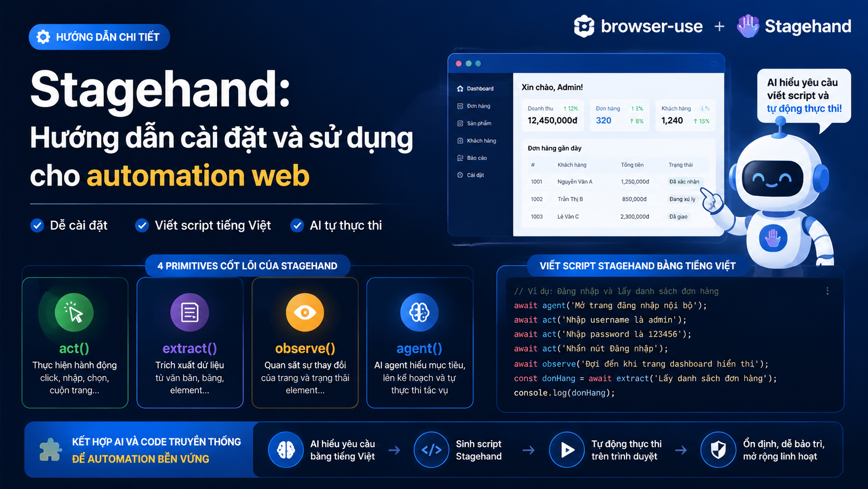
Task: Click the amount 2,300,000đ
Action: [634, 217]
